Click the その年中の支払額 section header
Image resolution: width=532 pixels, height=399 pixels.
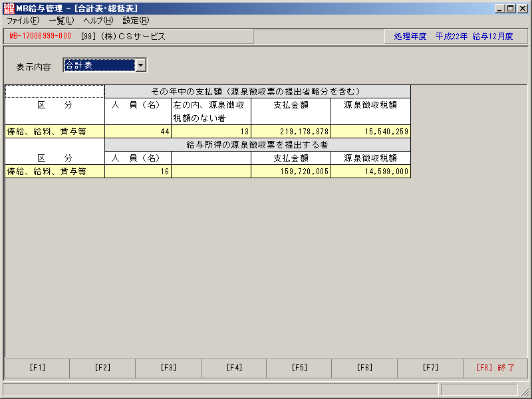point(257,92)
